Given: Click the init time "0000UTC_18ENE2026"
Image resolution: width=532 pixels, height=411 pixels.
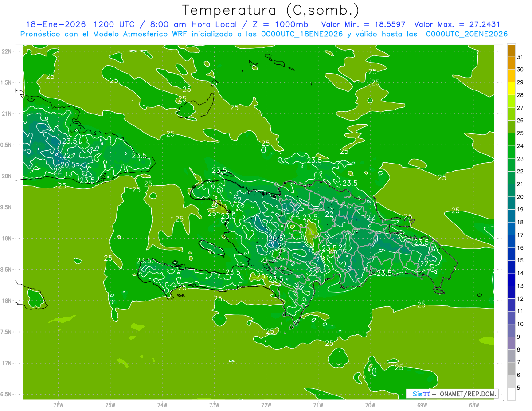Looking at the screenshot, I should tap(302, 34).
